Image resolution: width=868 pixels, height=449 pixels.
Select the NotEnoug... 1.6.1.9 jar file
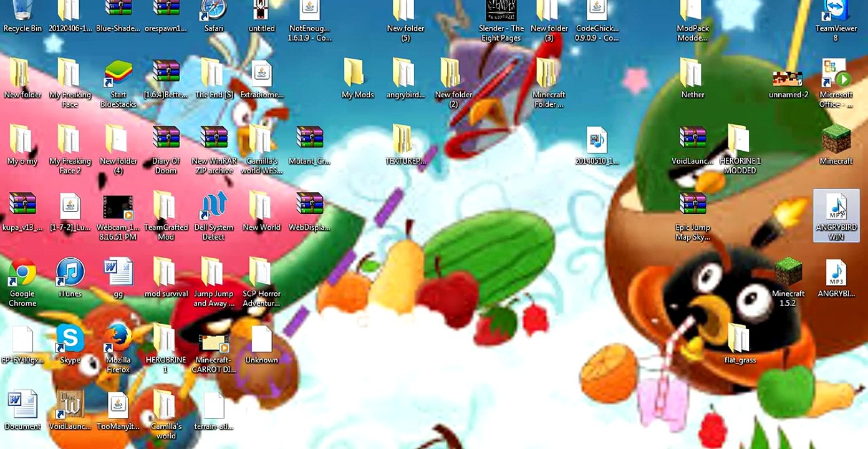310,21
